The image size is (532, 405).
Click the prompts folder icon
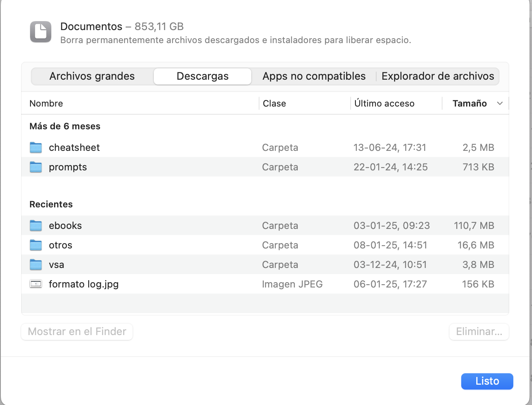pyautogui.click(x=36, y=167)
